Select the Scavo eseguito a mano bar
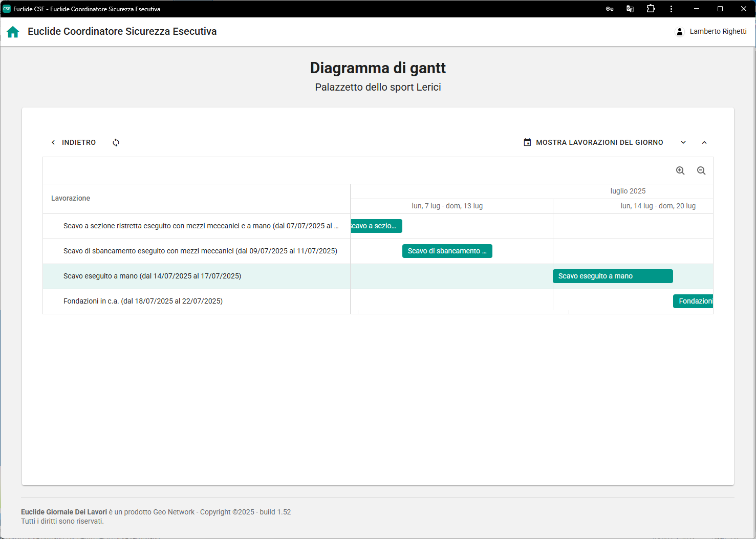 point(612,276)
